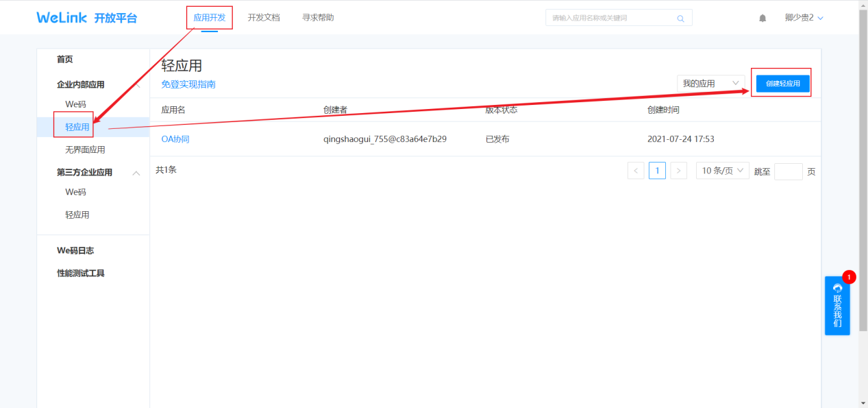The height and width of the screenshot is (408, 868).
Task: Click the 共1条 total count text
Action: [166, 169]
